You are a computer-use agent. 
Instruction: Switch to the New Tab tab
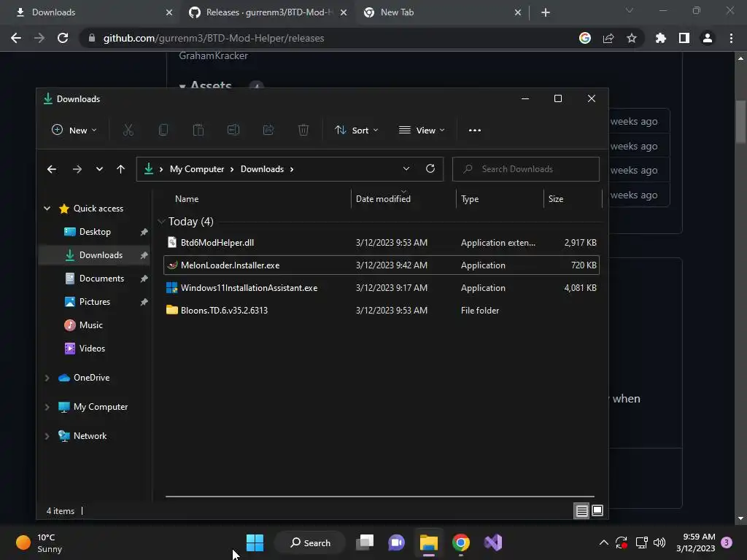[441, 12]
